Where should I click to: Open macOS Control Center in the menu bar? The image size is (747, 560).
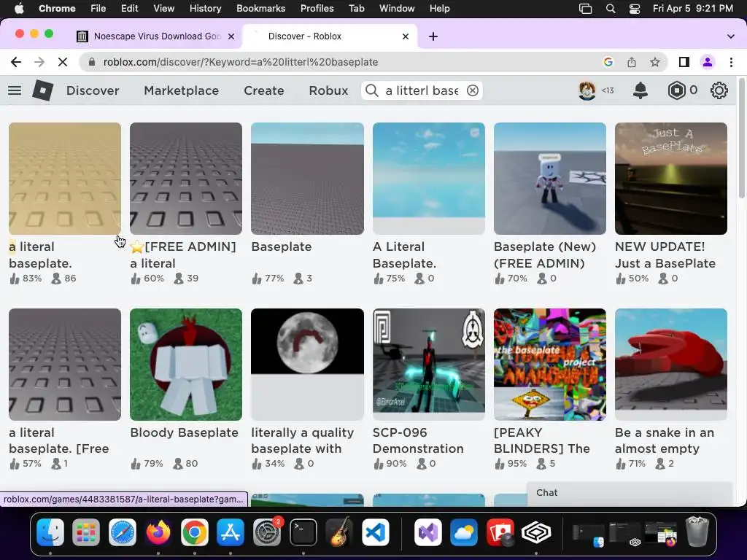tap(635, 9)
